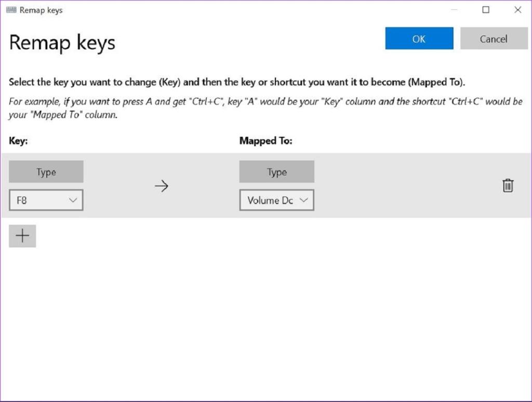Delete the F8 remapping with trash icon
This screenshot has height=402, width=532.
click(x=508, y=186)
